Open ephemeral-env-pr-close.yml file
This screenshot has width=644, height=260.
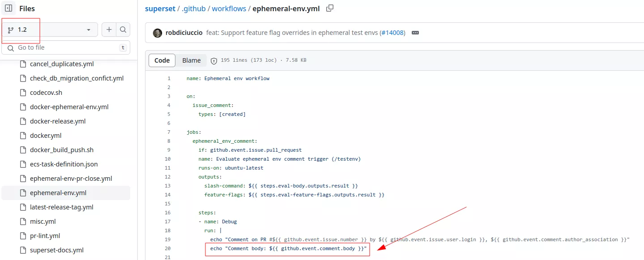pyautogui.click(x=71, y=179)
